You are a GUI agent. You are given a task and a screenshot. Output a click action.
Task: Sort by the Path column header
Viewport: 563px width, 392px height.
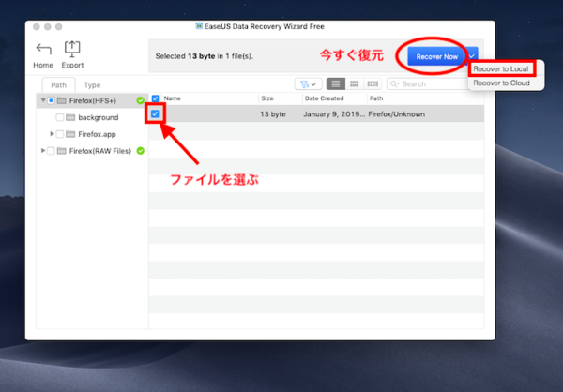tap(376, 98)
